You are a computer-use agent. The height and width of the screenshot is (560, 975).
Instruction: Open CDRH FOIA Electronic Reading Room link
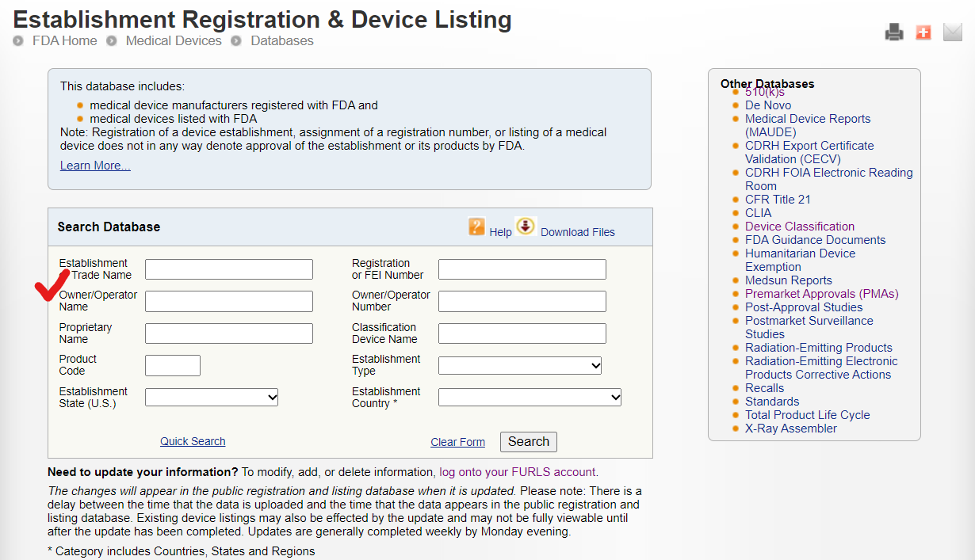tap(829, 179)
